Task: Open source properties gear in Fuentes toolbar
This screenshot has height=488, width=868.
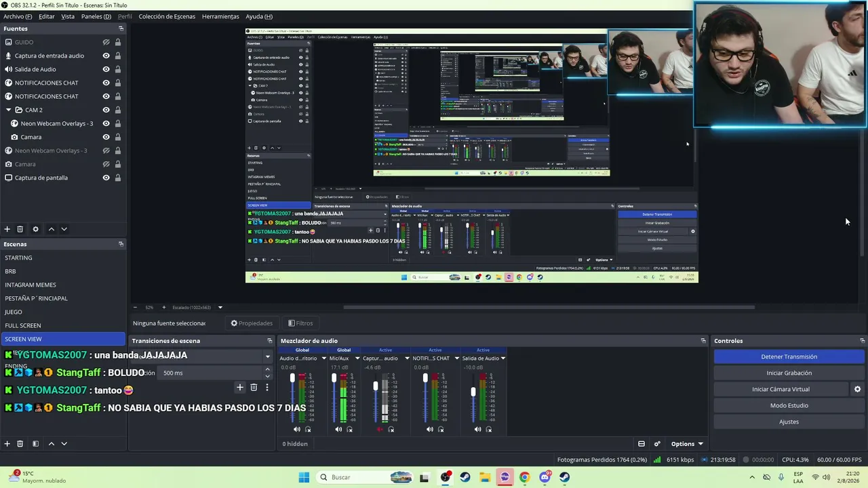Action: coord(36,229)
